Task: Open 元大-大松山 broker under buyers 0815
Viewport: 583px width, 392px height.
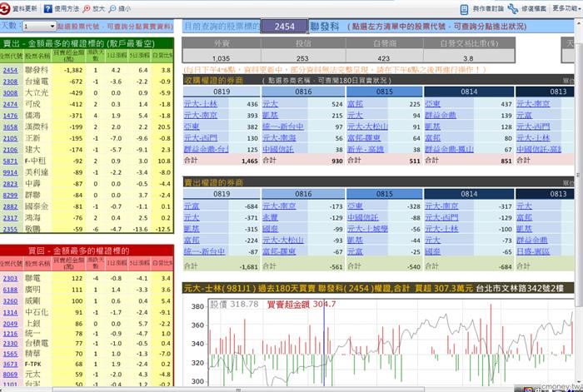Action: [368, 127]
